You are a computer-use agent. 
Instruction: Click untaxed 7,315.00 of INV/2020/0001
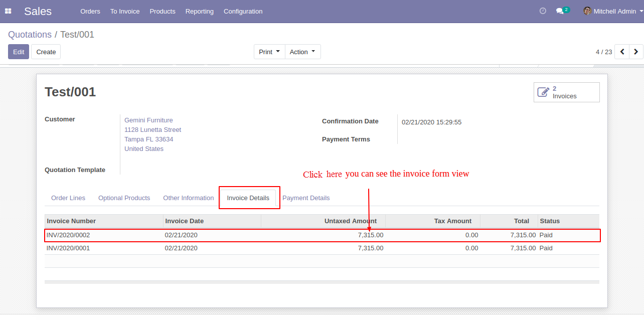pyautogui.click(x=371, y=248)
